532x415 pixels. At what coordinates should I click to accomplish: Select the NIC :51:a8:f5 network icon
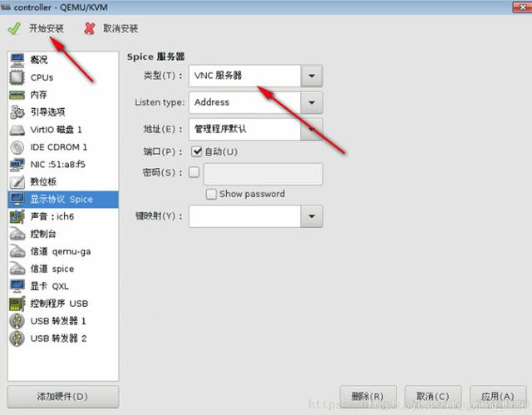click(x=17, y=165)
